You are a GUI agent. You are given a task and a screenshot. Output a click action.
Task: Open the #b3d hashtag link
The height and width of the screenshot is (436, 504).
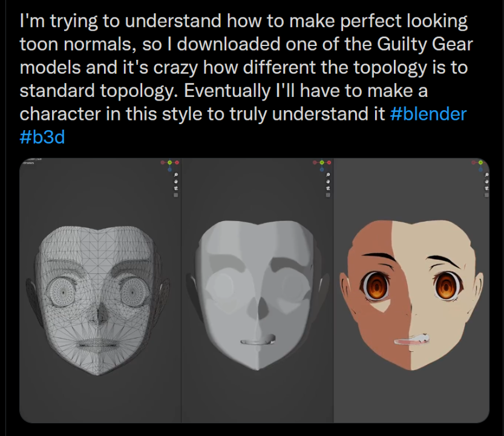click(42, 137)
